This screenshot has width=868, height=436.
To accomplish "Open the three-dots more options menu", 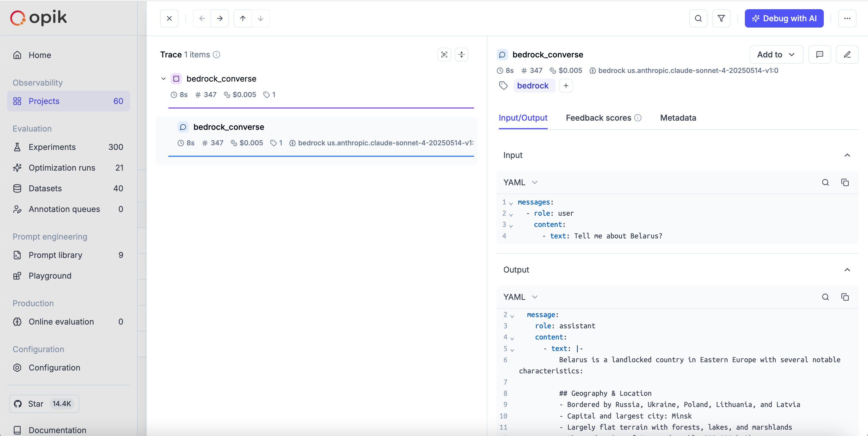I will 847,18.
